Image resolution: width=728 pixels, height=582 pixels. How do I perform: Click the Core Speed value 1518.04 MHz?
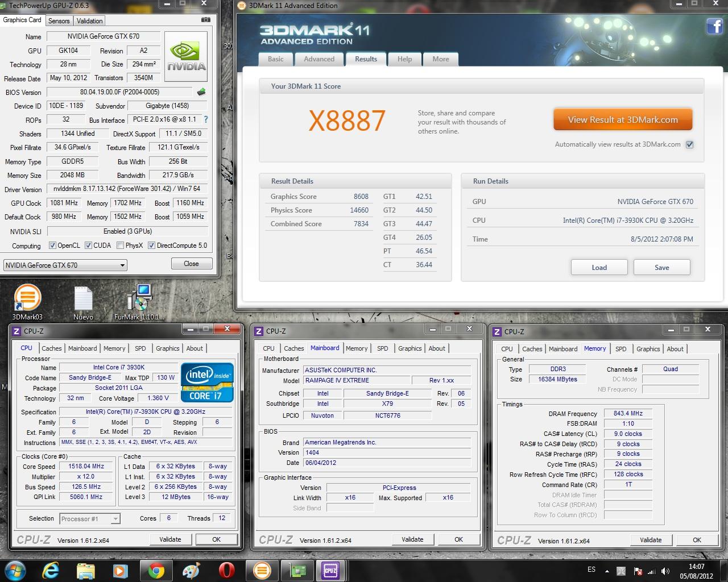pos(86,467)
